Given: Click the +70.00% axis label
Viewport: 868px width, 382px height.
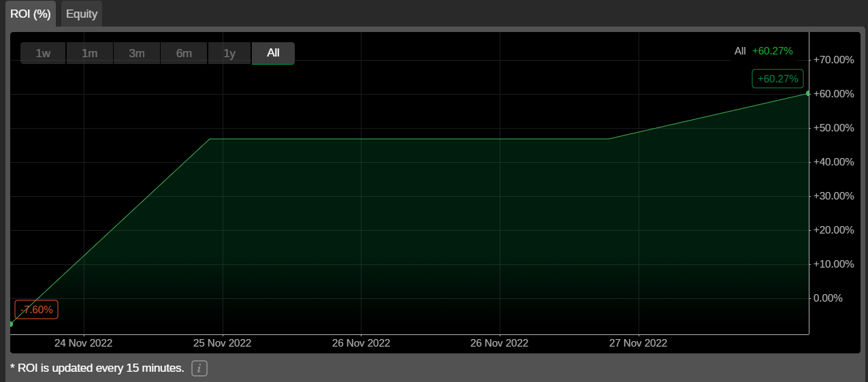Looking at the screenshot, I should 833,60.
